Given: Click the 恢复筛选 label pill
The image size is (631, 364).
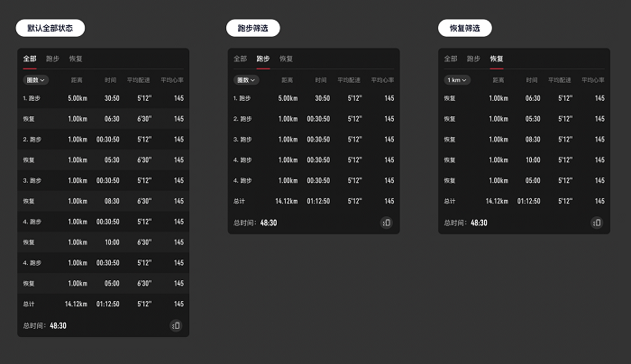Looking at the screenshot, I should point(464,29).
